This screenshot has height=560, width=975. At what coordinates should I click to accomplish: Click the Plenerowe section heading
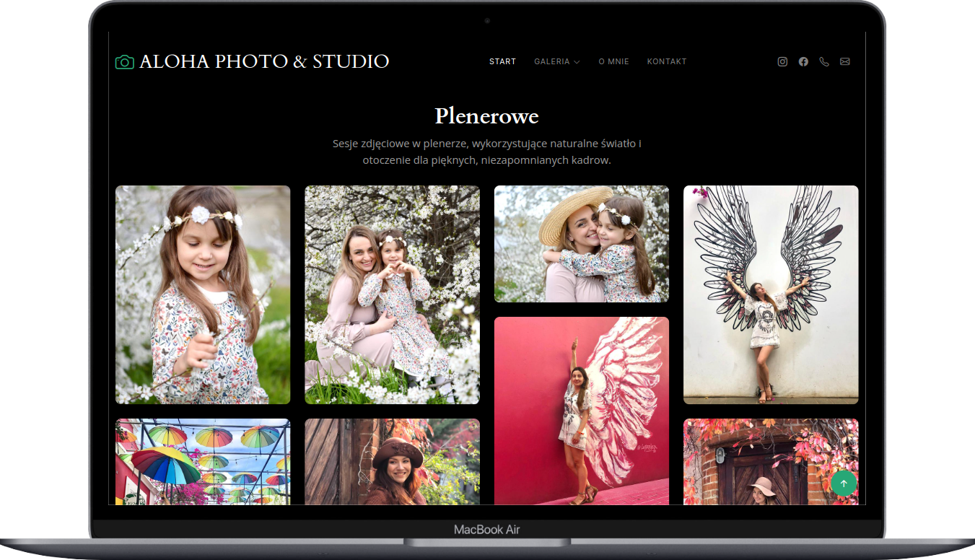(486, 116)
